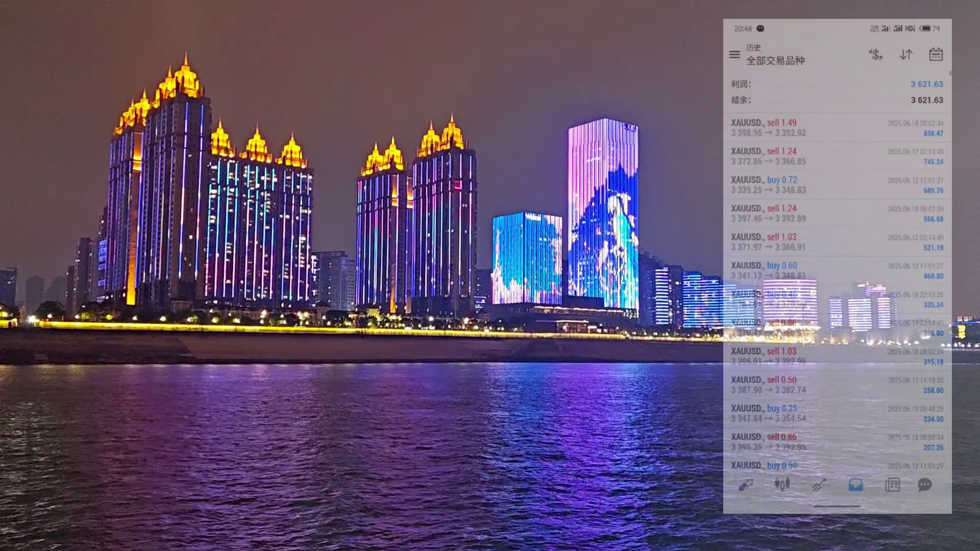Image resolution: width=980 pixels, height=551 pixels.
Task: Select XAUUSD buy 0.35 profit 234.50 row
Action: (837, 413)
